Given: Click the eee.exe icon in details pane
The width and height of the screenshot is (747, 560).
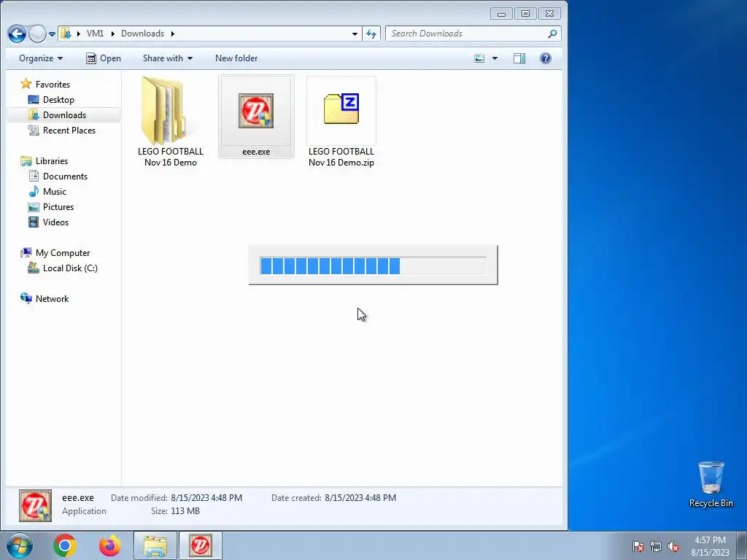Looking at the screenshot, I should 35,505.
